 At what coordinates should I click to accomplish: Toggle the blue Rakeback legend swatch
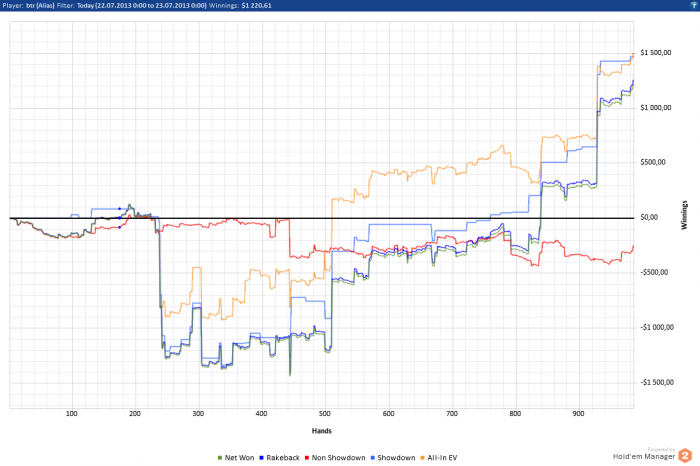click(261, 458)
